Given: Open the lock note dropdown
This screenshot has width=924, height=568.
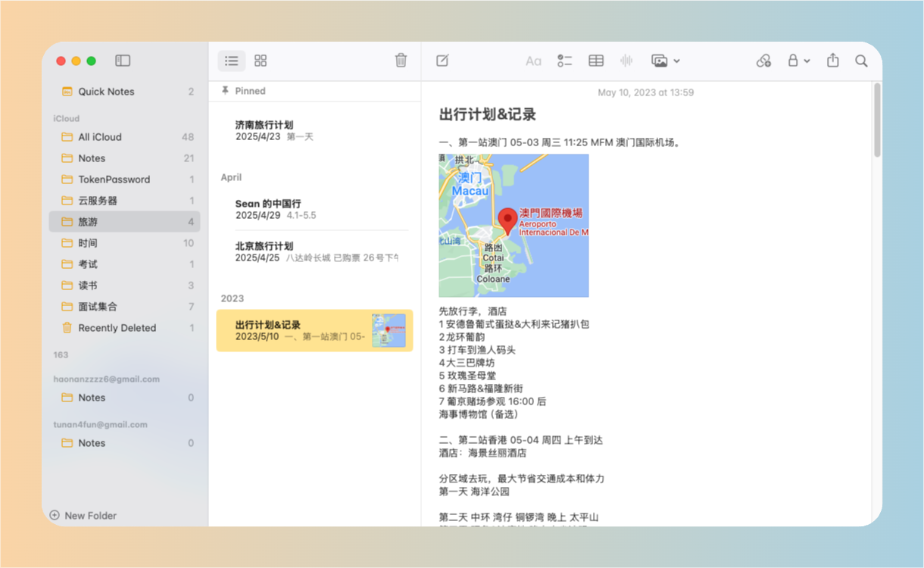Looking at the screenshot, I should (x=798, y=61).
